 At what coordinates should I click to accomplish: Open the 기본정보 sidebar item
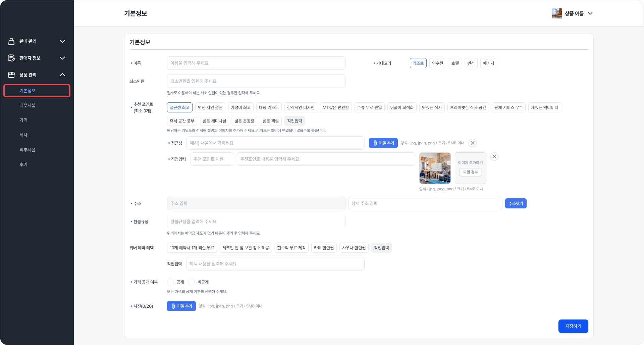37,91
